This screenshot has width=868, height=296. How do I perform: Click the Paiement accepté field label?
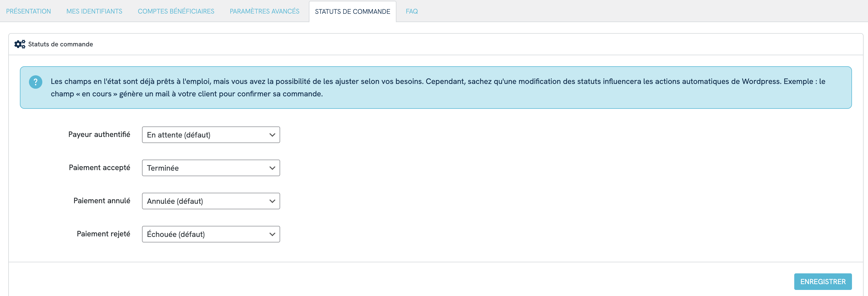coord(99,168)
